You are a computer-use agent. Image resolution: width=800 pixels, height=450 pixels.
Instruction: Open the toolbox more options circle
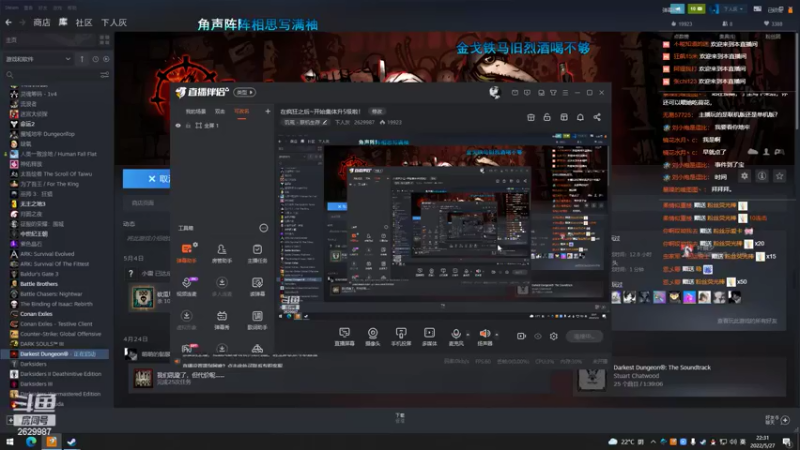(x=263, y=228)
